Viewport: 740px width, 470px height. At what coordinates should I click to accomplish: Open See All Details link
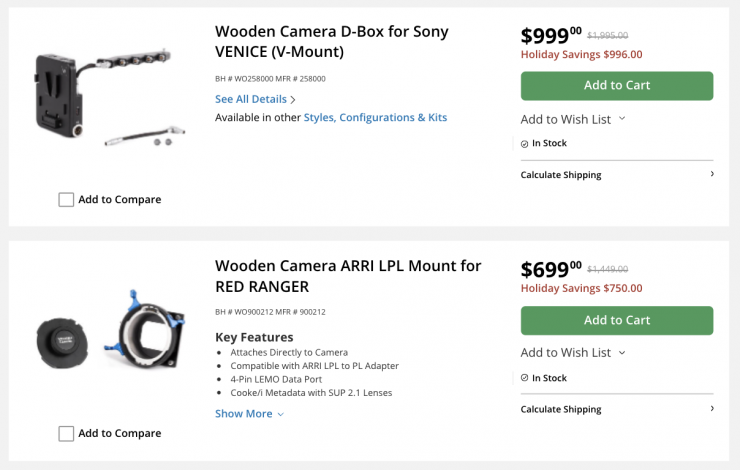click(251, 99)
